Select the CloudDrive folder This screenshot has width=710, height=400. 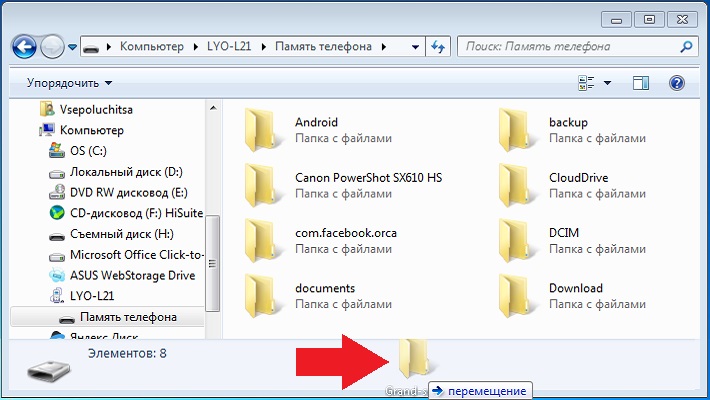coord(578,178)
